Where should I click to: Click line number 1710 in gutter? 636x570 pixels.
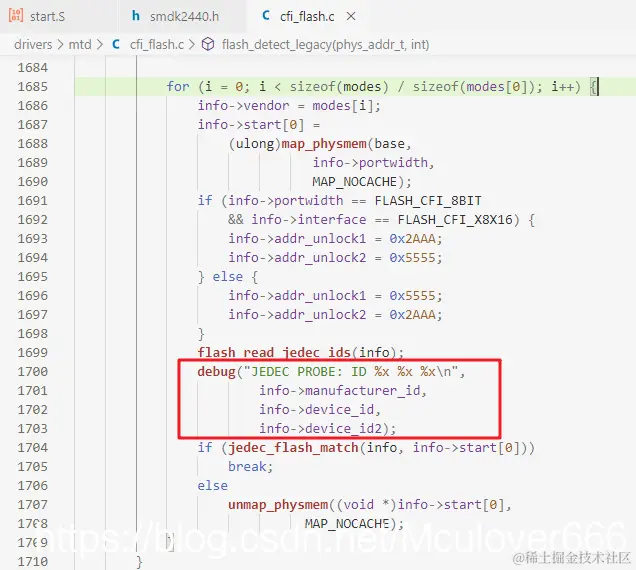click(32, 561)
